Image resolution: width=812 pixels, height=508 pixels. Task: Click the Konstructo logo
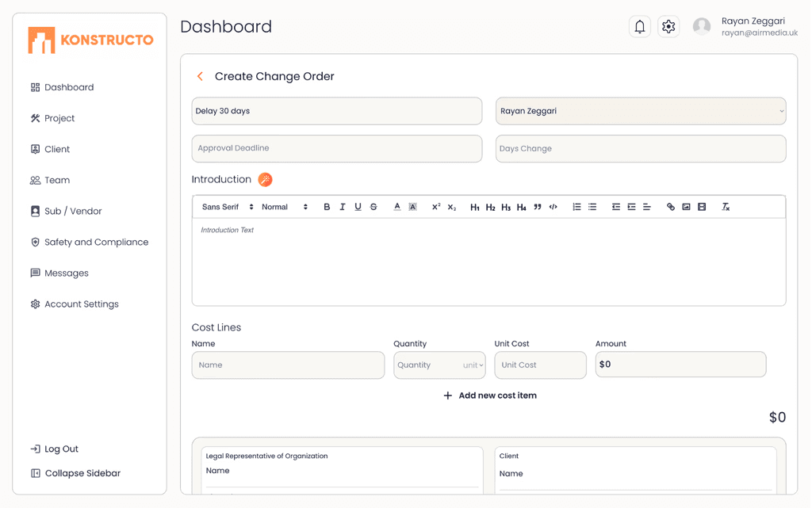[x=90, y=40]
